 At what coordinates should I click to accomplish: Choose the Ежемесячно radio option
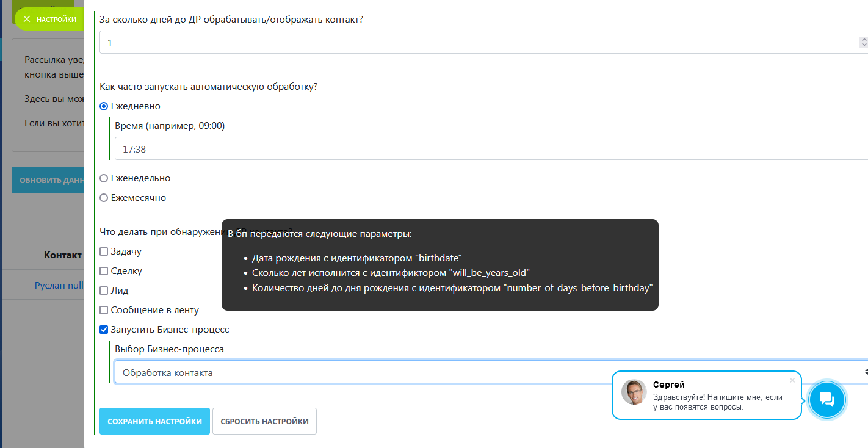104,198
